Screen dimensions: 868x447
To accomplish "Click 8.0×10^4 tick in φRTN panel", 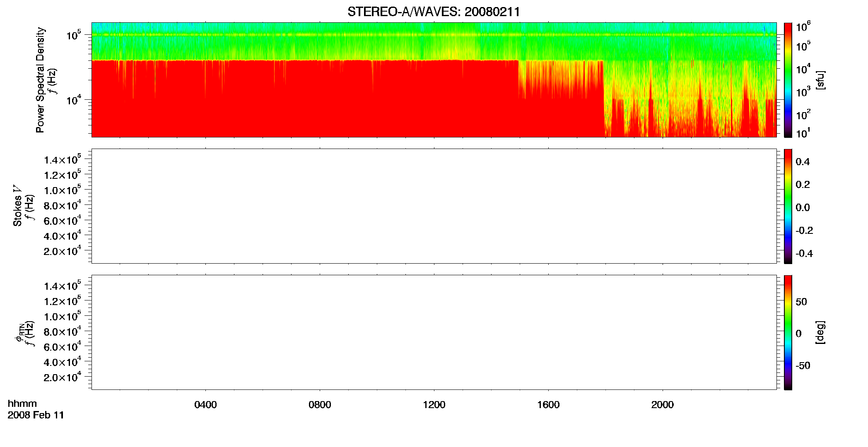I will click(63, 331).
